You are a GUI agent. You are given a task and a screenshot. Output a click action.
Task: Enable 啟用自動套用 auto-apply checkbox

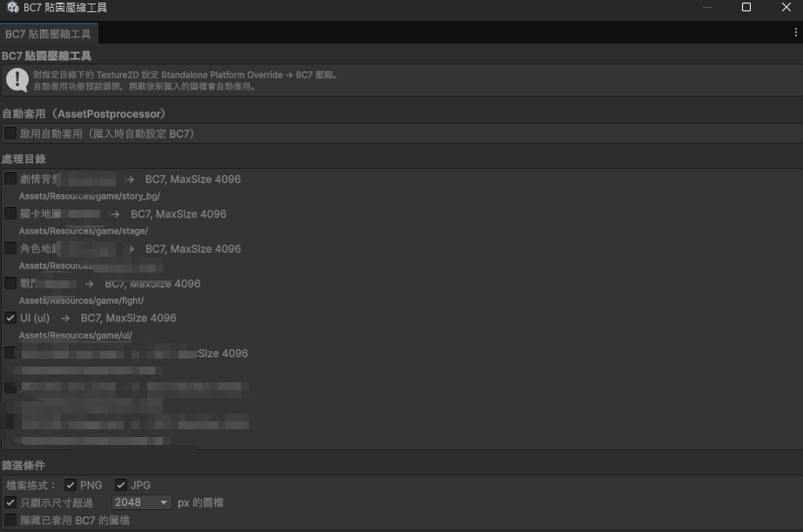(10, 131)
